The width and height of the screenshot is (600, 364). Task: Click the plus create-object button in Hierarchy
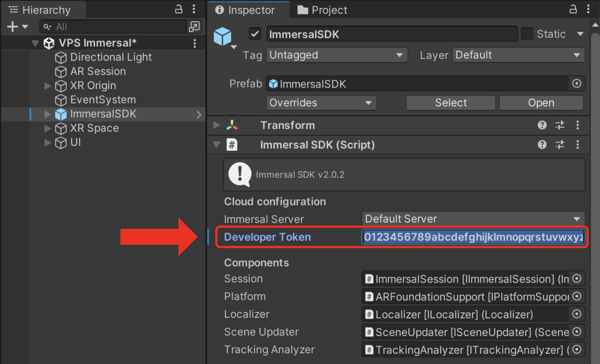point(13,27)
